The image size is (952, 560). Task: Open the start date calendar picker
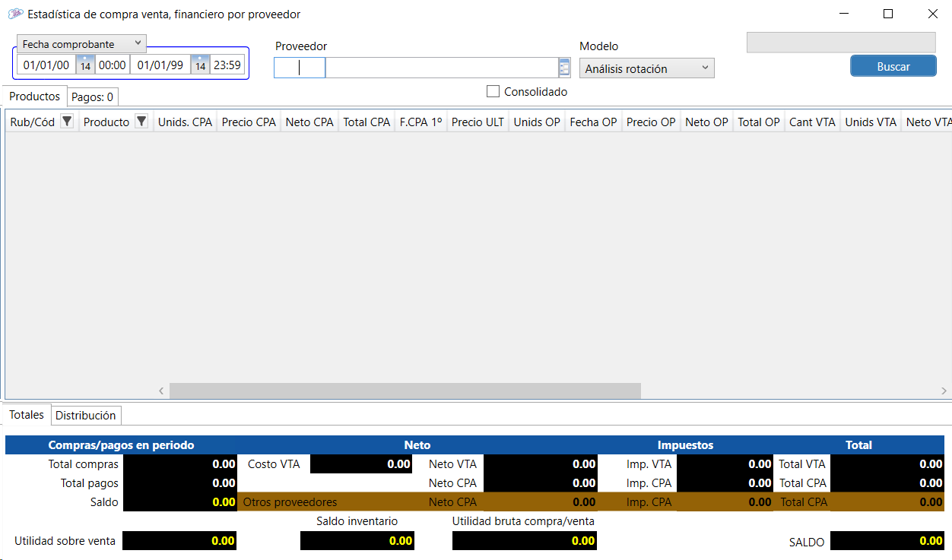click(x=85, y=65)
